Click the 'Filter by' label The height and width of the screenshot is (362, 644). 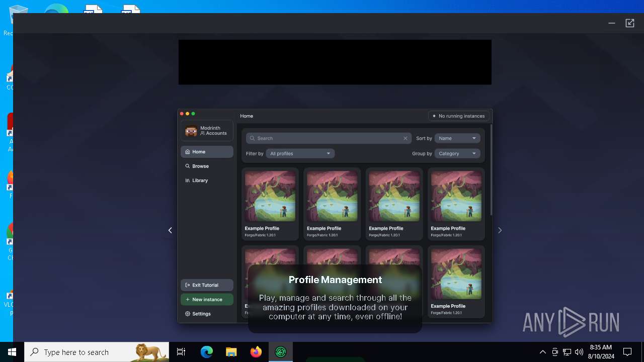click(255, 153)
